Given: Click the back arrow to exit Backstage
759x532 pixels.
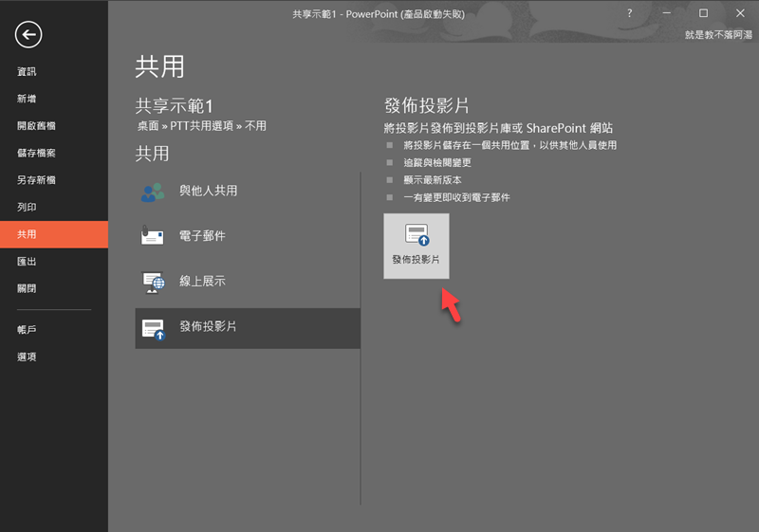Looking at the screenshot, I should (28, 34).
